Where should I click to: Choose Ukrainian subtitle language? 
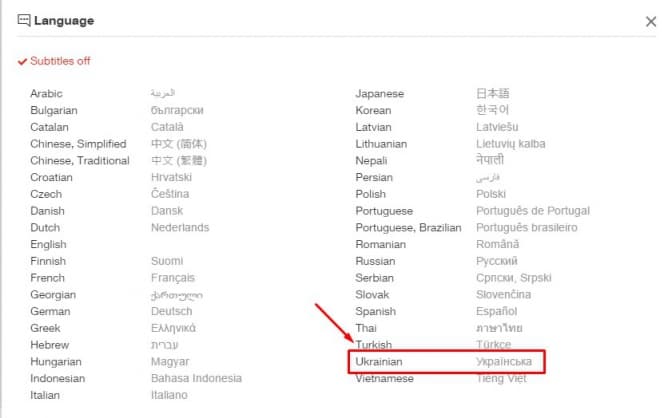385,360
